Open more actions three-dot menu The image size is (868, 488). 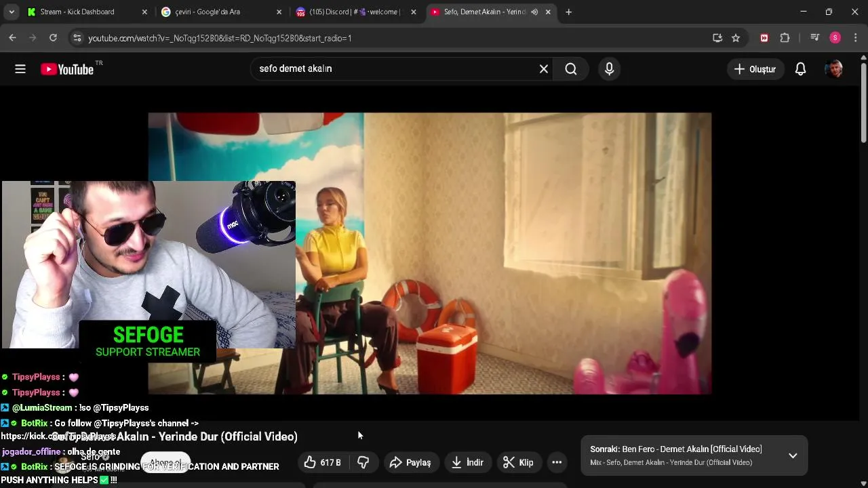tap(557, 462)
